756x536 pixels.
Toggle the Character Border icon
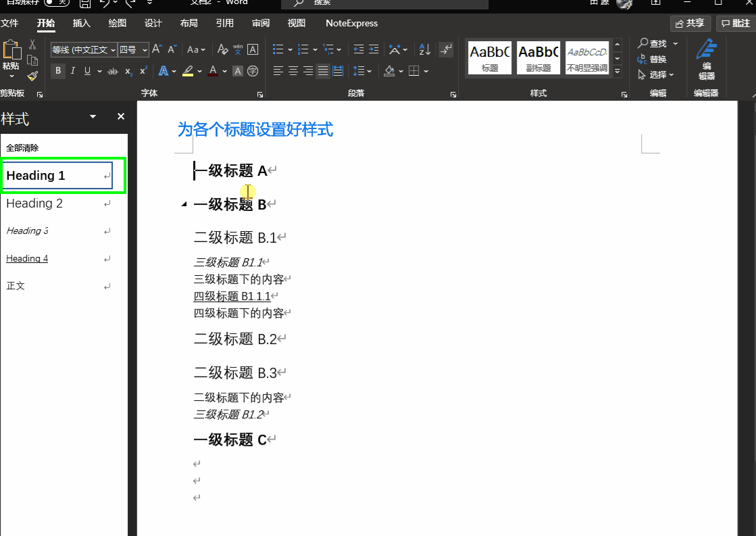(x=251, y=49)
